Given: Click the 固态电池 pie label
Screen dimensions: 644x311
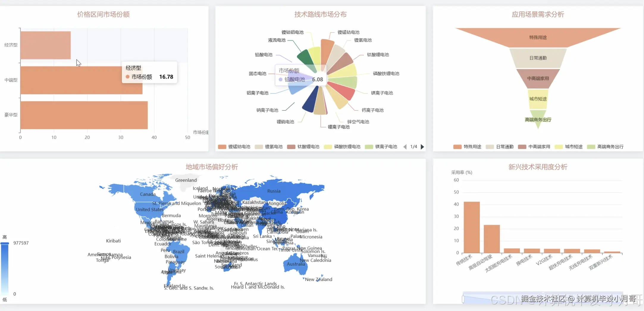Looking at the screenshot, I should coord(257,74).
